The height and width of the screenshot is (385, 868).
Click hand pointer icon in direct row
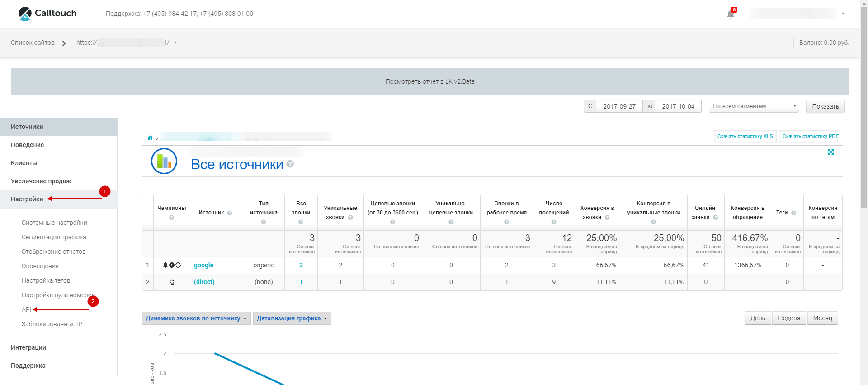[x=172, y=282]
